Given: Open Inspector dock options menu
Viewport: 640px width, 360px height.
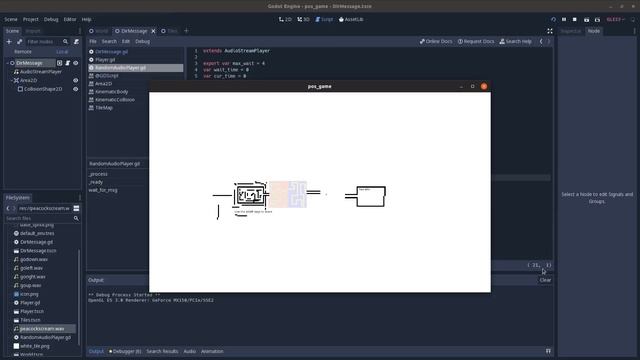Looking at the screenshot, I should pyautogui.click(x=634, y=31).
